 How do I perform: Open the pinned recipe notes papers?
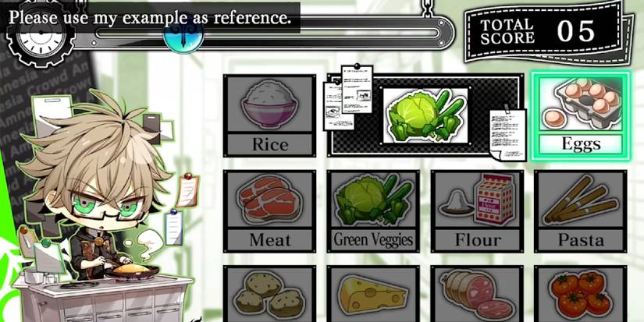348,97
